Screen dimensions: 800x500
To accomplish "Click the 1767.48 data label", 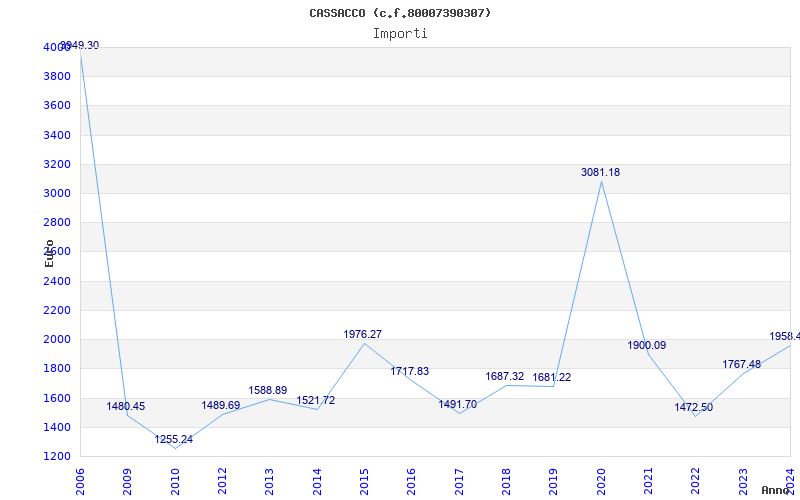I will pyautogui.click(x=741, y=365).
